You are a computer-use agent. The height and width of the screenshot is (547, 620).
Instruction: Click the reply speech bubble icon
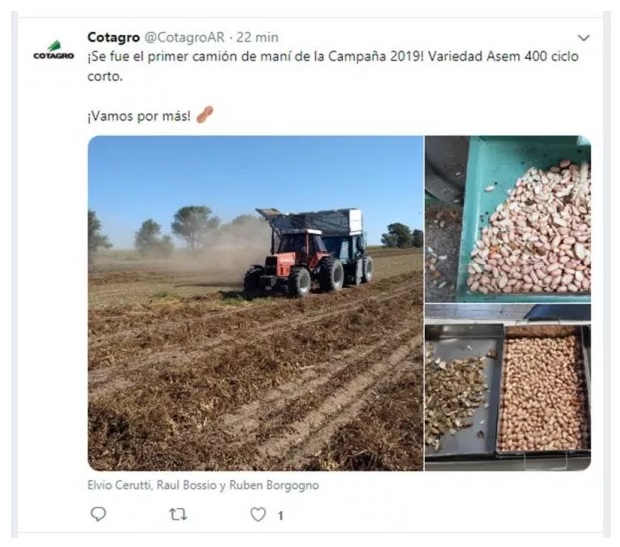pos(98,514)
